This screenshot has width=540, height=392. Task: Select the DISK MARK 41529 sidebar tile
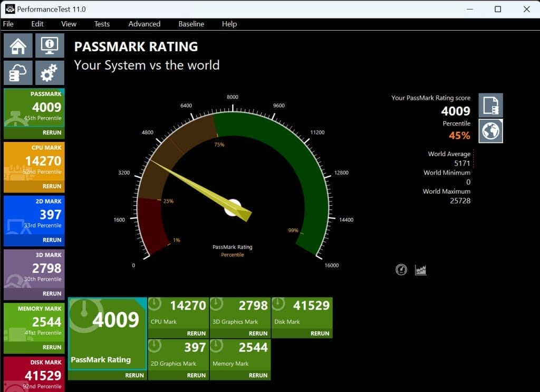tap(34, 375)
